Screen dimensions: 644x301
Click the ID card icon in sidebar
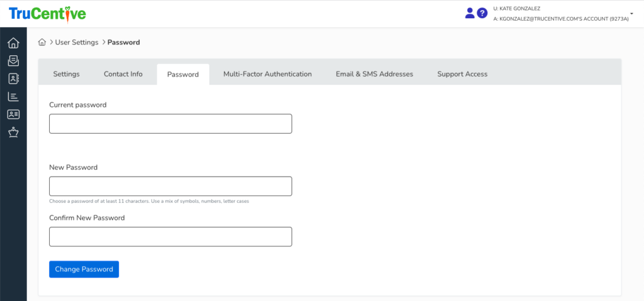click(x=13, y=114)
